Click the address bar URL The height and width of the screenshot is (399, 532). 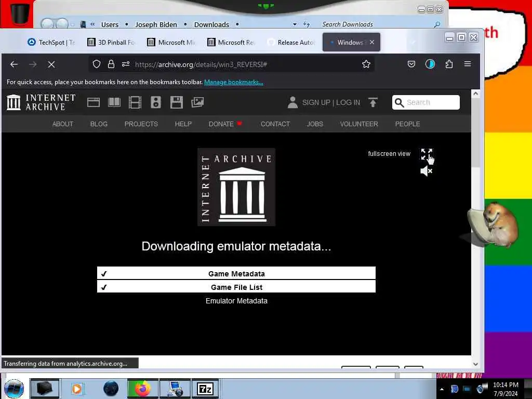pos(201,64)
